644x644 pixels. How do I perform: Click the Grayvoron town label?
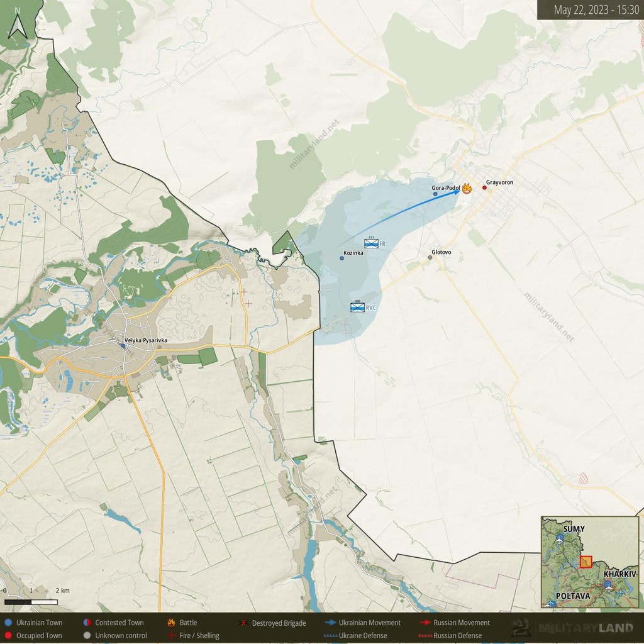(x=499, y=182)
